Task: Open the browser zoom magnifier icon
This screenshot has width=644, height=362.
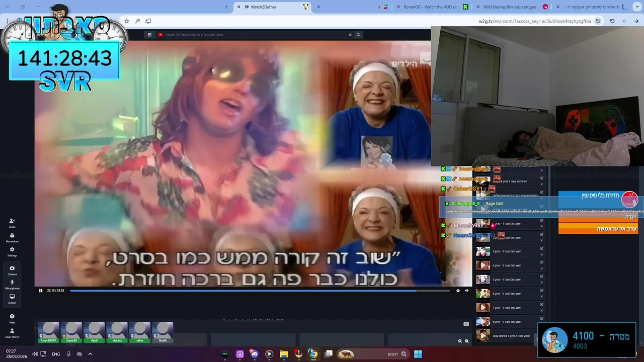Action: coord(137,21)
